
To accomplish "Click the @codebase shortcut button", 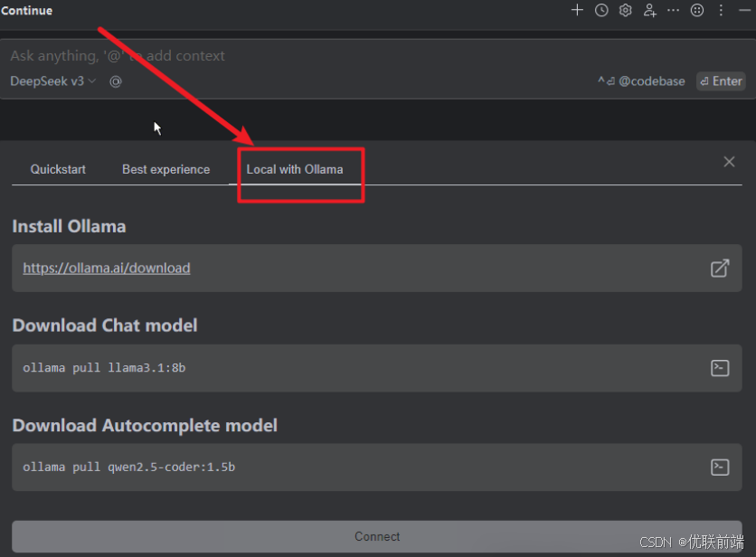I will click(641, 81).
